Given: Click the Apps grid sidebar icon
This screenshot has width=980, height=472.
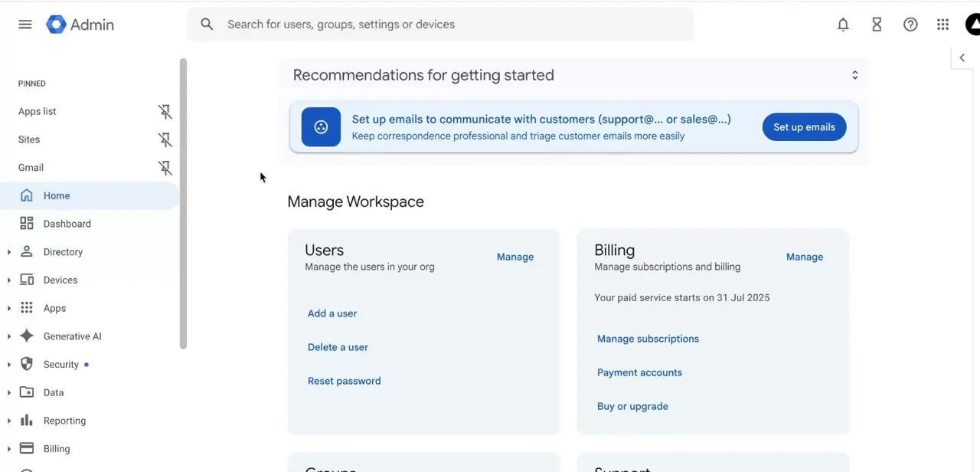Looking at the screenshot, I should 27,308.
